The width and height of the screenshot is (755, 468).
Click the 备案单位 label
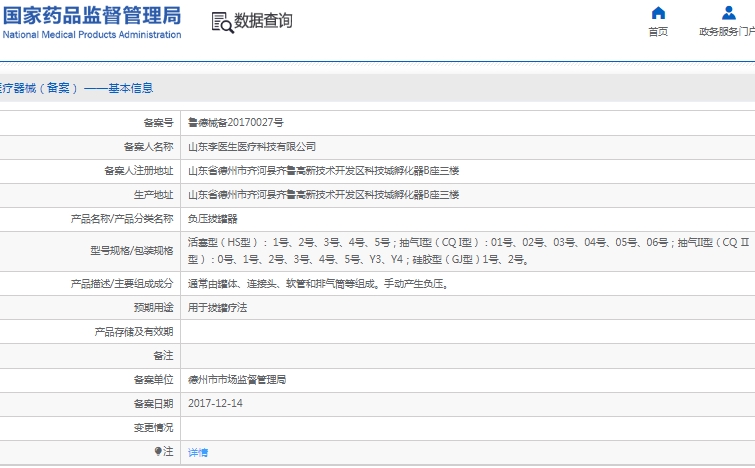[154, 380]
